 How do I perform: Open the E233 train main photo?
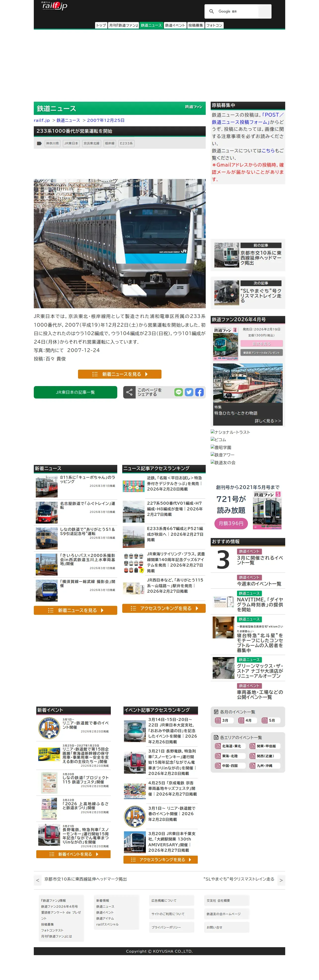tap(120, 243)
